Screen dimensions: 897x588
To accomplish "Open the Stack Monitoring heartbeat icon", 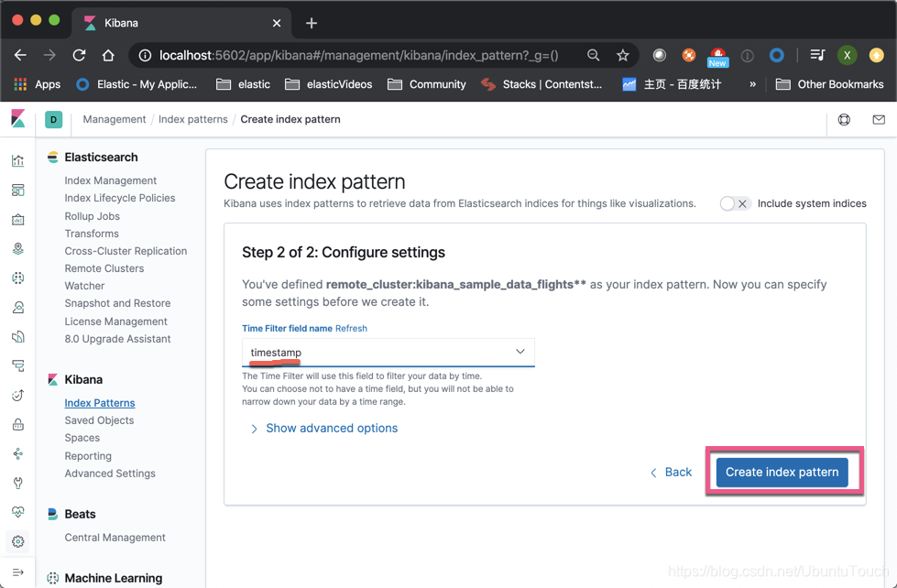I will [x=17, y=512].
